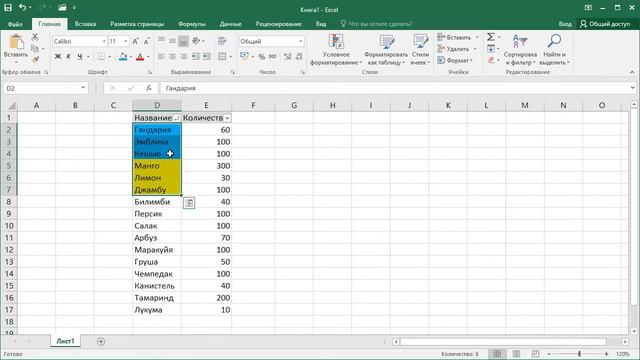The image size is (640, 360).
Task: Click the Вход sign-in link
Action: [x=565, y=24]
